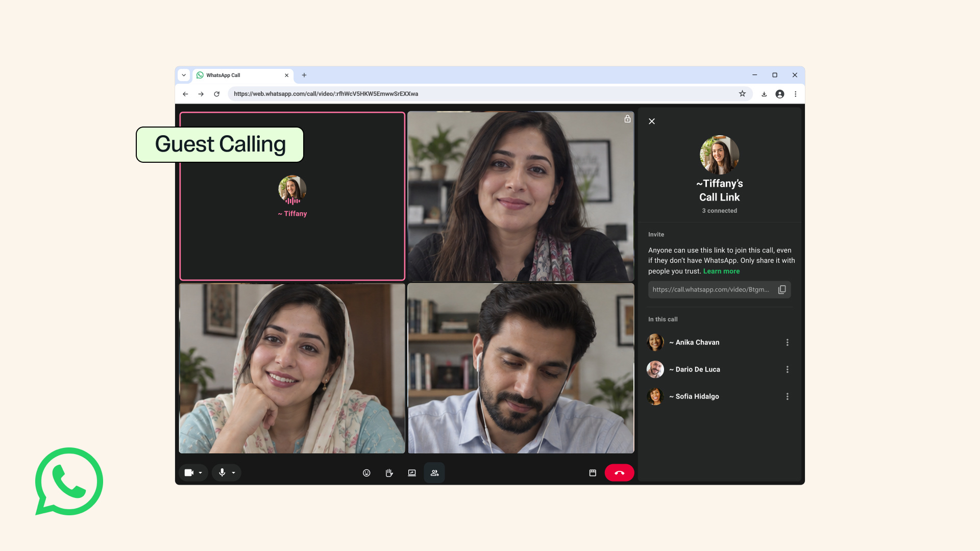Mute the microphone
Viewport: 980px width, 551px height.
click(x=222, y=473)
